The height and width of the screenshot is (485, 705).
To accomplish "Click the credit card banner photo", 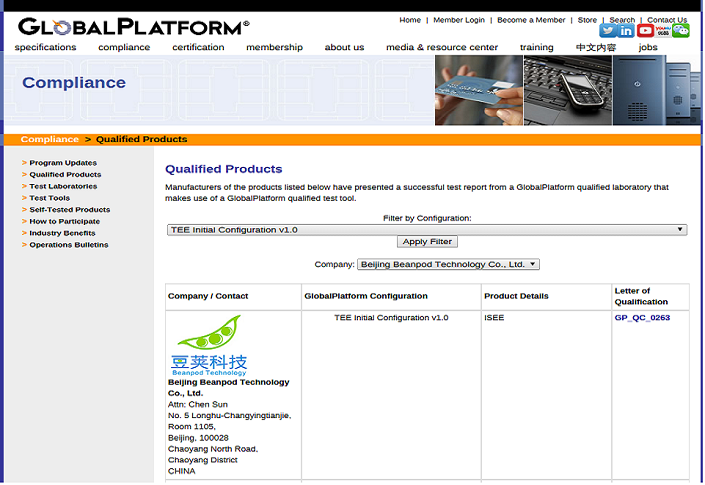I will [x=478, y=90].
